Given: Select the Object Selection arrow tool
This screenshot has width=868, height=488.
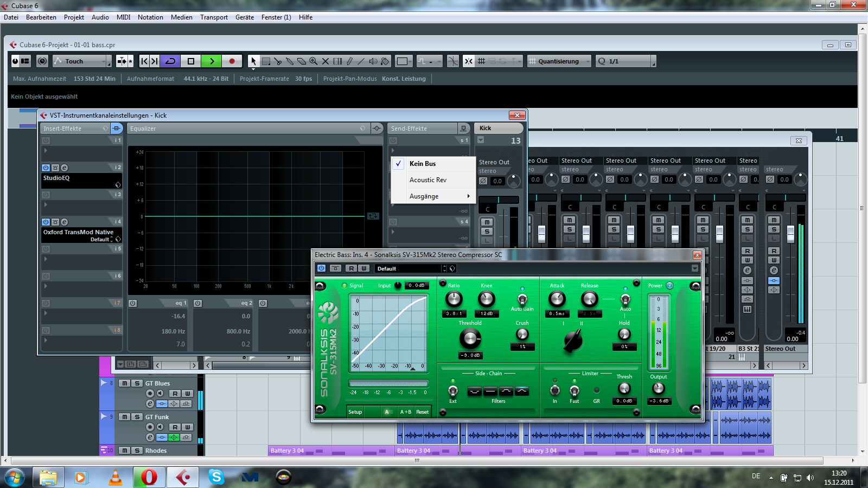Looking at the screenshot, I should click(x=253, y=61).
